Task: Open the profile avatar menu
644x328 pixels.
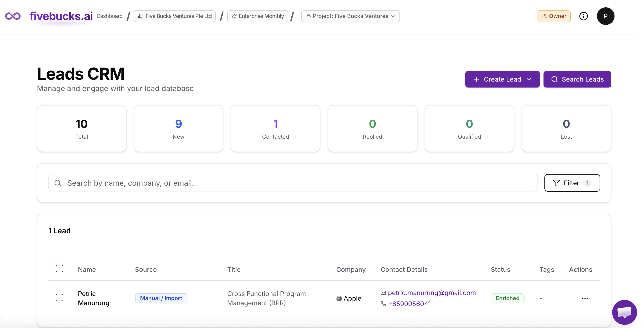Action: (x=606, y=16)
